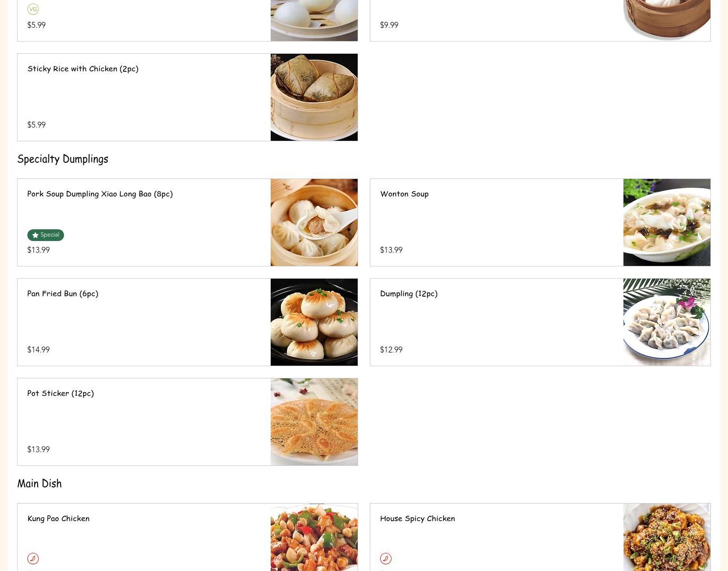Click the VG vegetarian badge icon

point(33,9)
